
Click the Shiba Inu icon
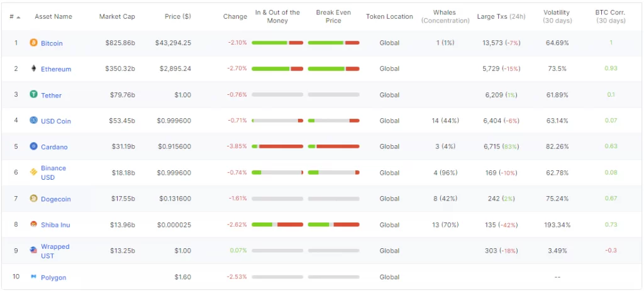pyautogui.click(x=34, y=224)
